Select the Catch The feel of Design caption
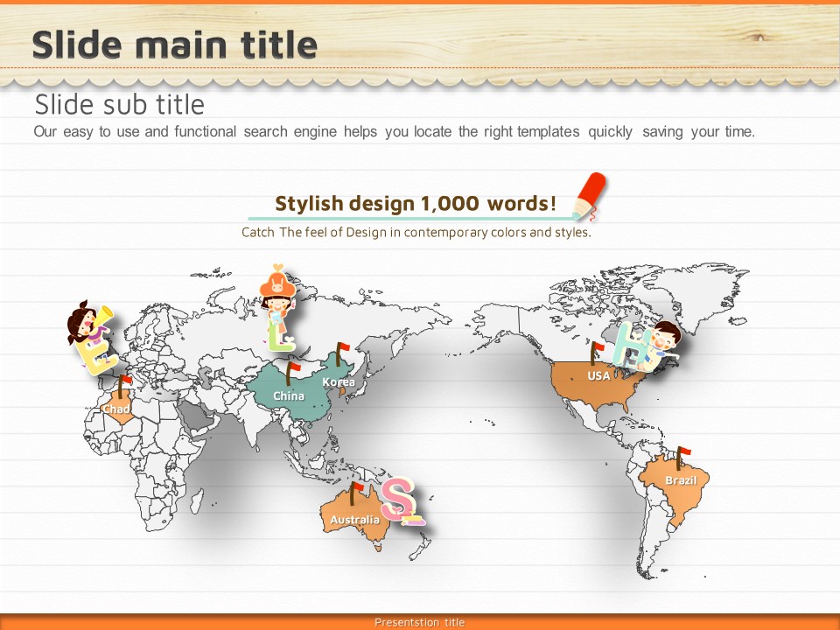Image resolution: width=840 pixels, height=630 pixels. point(416,233)
